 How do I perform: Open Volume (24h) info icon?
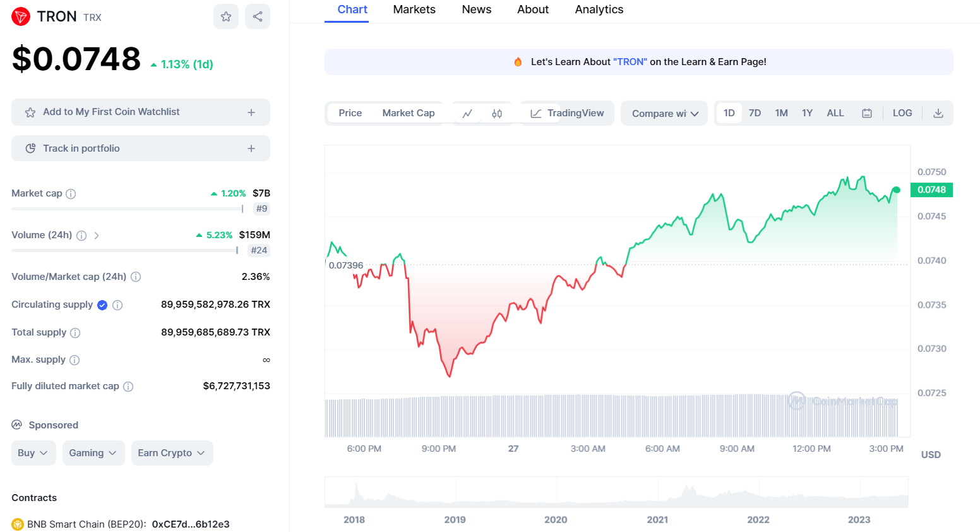pos(81,236)
